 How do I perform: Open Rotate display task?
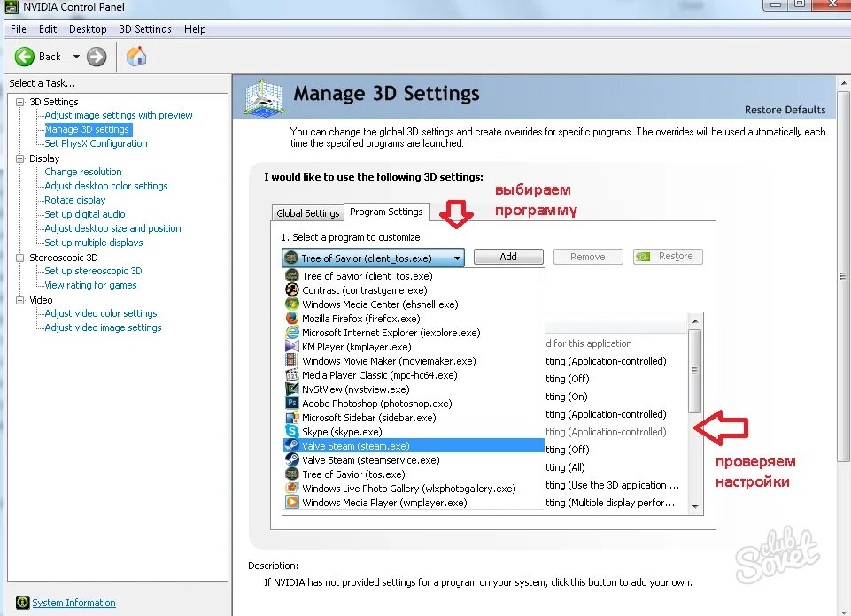click(75, 199)
